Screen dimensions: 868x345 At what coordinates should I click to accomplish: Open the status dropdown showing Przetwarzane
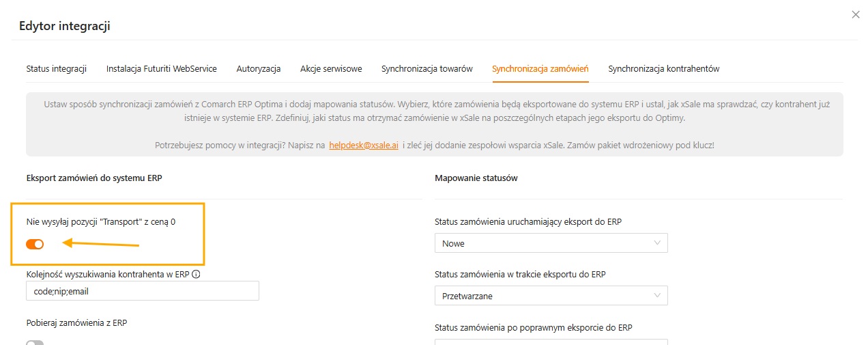tap(551, 296)
